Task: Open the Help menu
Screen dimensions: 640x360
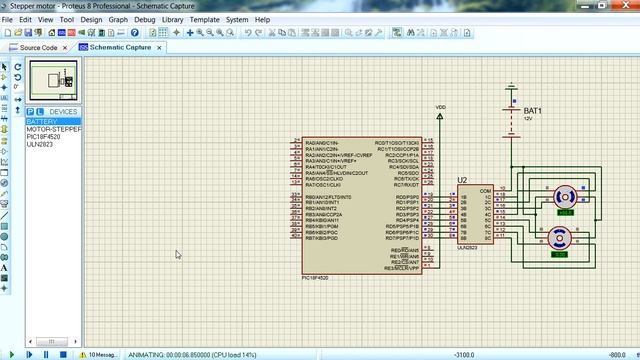Action: click(262, 20)
